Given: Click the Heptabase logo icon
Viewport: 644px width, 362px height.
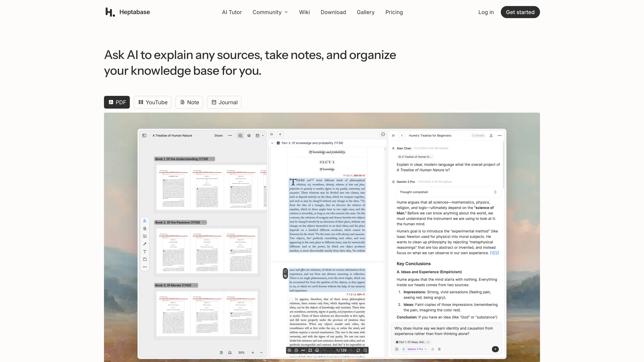Looking at the screenshot, I should pos(110,12).
